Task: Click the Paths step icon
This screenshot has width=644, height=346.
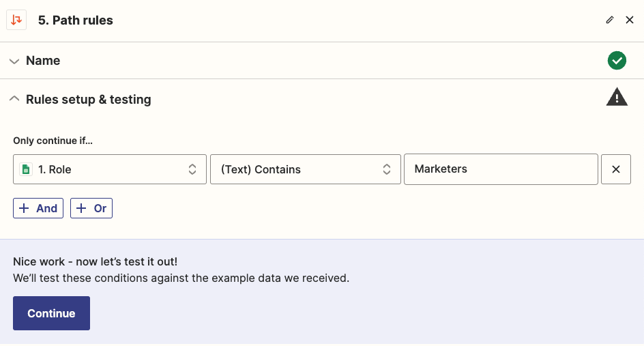Action: (16, 20)
